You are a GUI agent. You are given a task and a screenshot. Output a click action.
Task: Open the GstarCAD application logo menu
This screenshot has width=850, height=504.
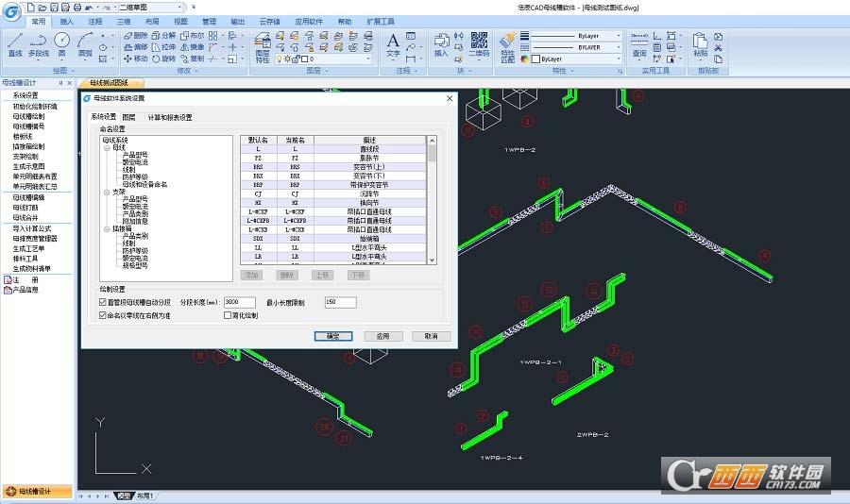tap(10, 10)
